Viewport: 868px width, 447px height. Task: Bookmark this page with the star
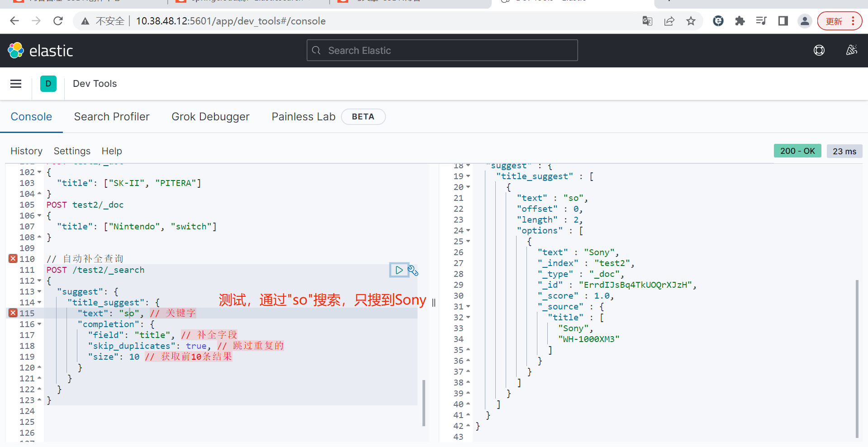(691, 21)
